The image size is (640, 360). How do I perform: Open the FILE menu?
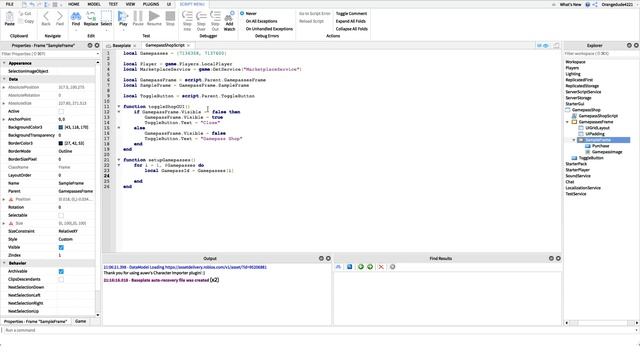pos(9,4)
